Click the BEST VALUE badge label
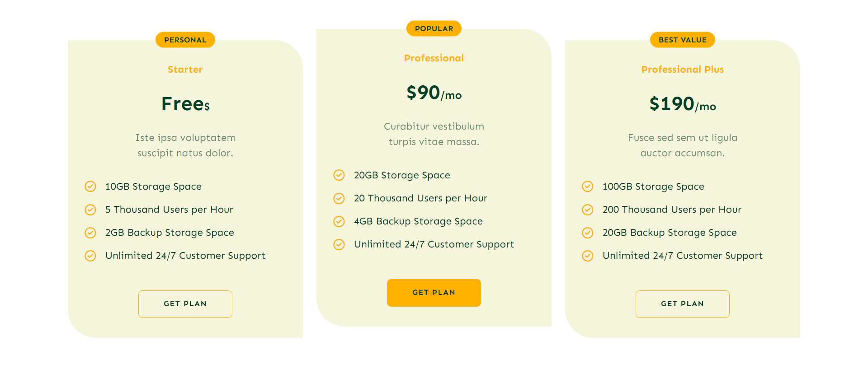 pyautogui.click(x=682, y=40)
